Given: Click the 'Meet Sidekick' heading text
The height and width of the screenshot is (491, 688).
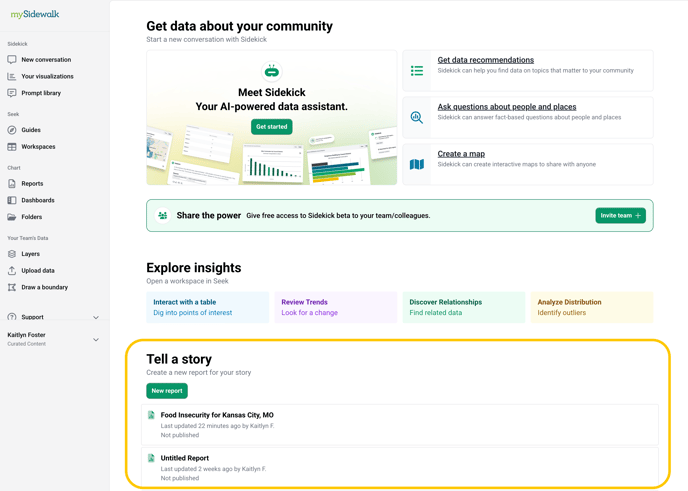Looking at the screenshot, I should point(272,93).
